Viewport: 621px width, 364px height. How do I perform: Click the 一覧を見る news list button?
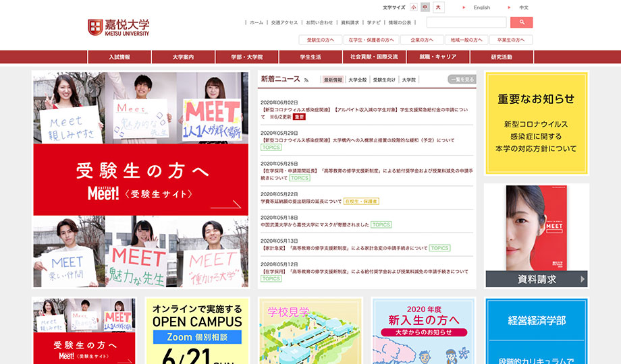(462, 80)
